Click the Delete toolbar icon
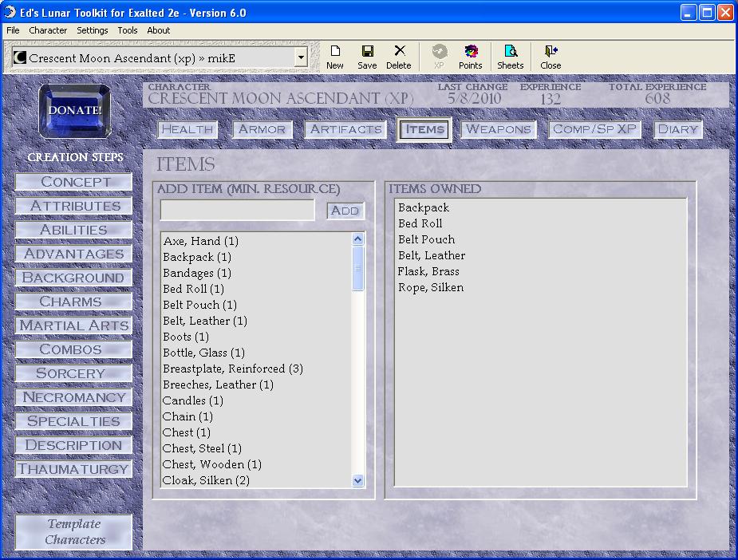738x560 pixels. (399, 57)
